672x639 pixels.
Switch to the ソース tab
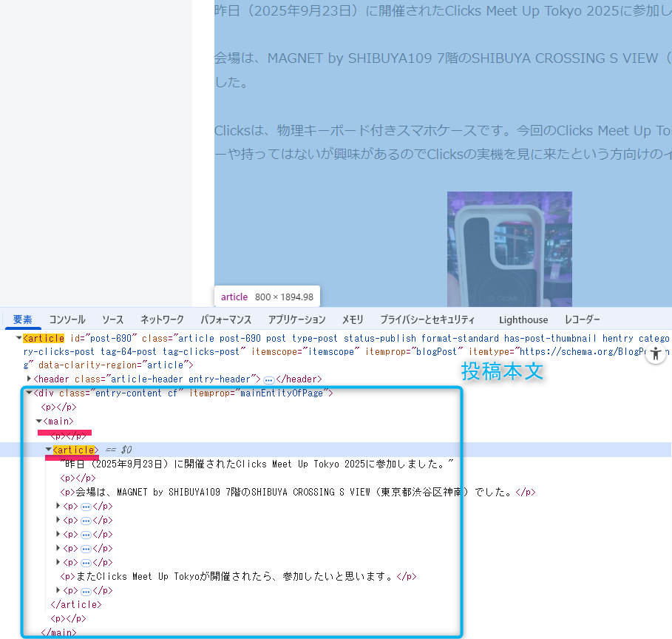112,319
